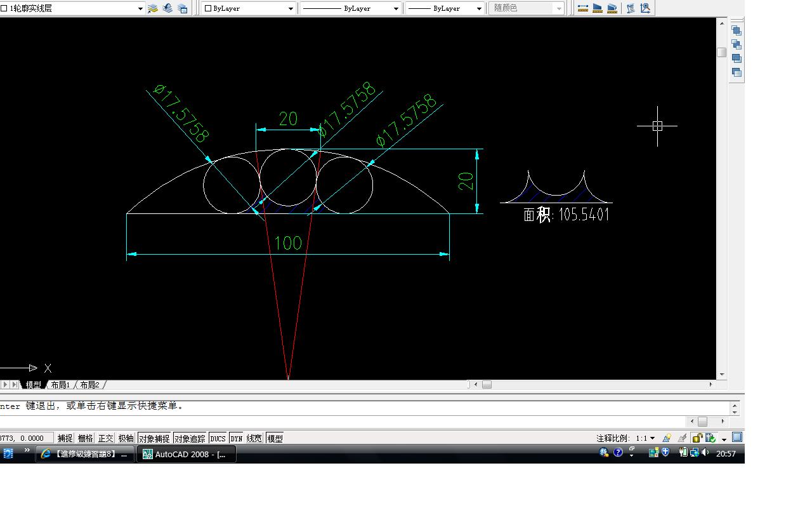Screen dimensions: 812x508
Task: Toggle 正交 ortho mode
Action: point(105,438)
